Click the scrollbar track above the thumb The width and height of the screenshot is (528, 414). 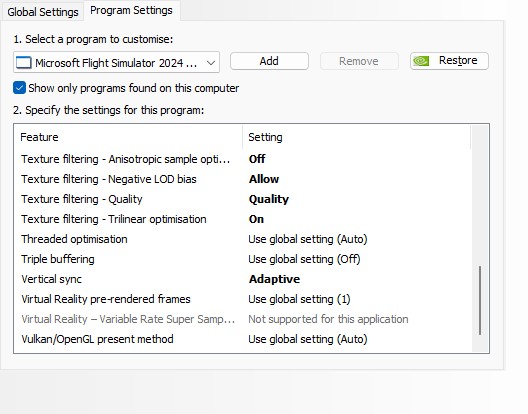pyautogui.click(x=480, y=195)
